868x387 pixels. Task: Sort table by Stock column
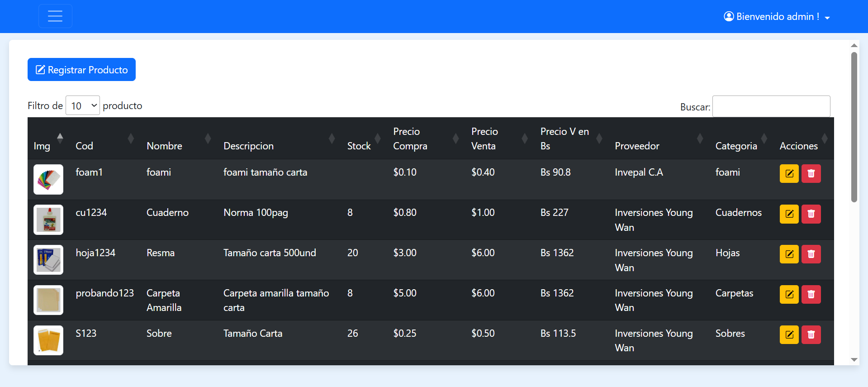359,146
